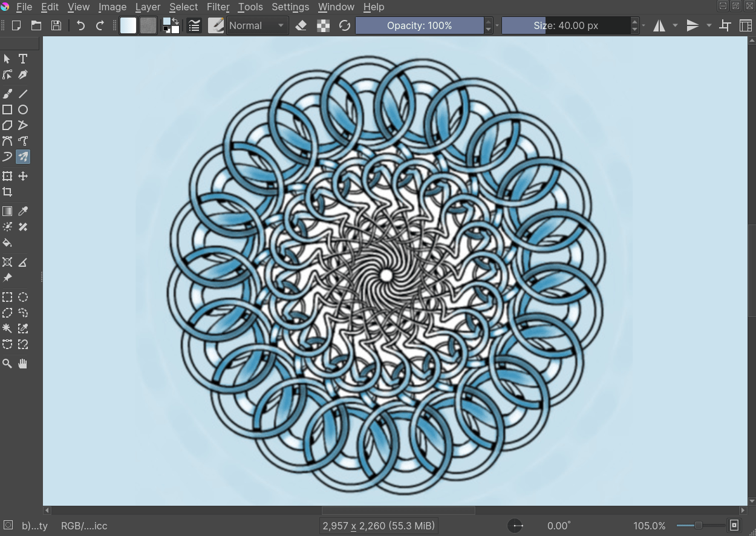The height and width of the screenshot is (536, 756).
Task: Select the Fill tool
Action: pyautogui.click(x=7, y=243)
